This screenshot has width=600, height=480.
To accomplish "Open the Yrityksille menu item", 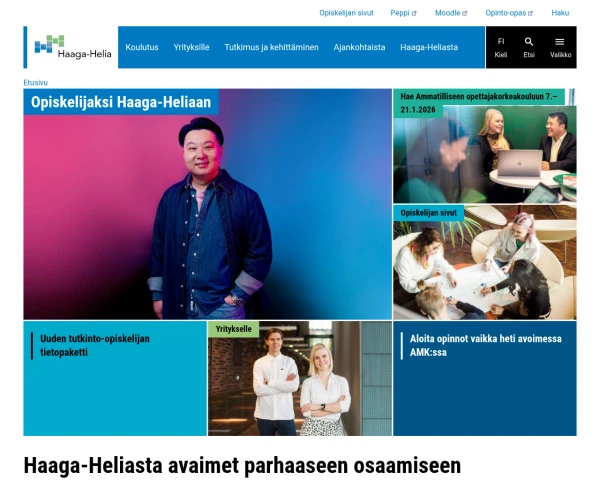I will pos(191,47).
